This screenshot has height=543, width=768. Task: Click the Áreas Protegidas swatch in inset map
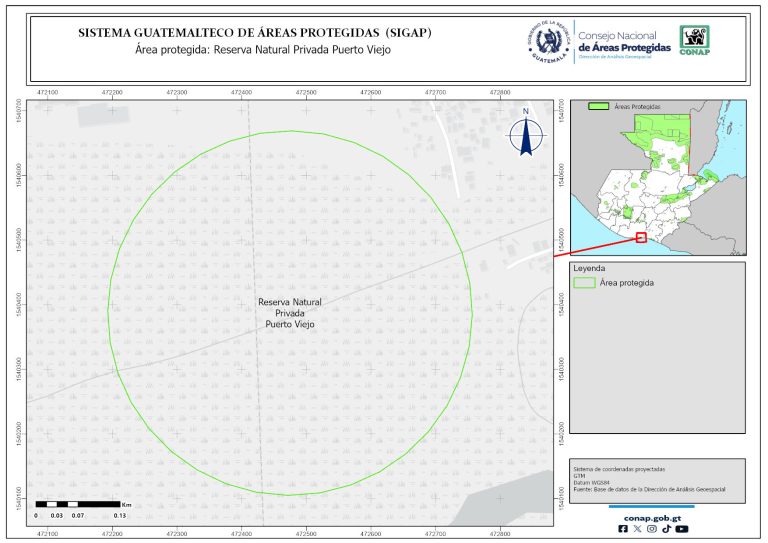tap(598, 104)
